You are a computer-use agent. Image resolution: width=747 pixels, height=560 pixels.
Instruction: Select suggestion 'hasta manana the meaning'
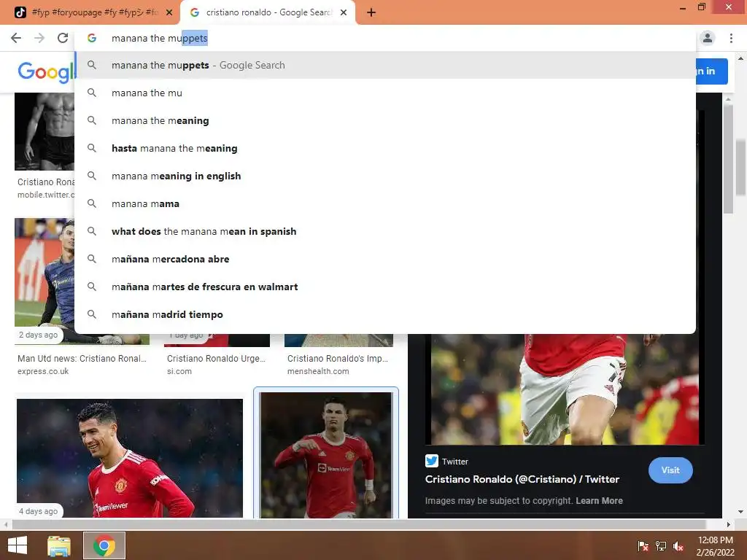coord(385,148)
